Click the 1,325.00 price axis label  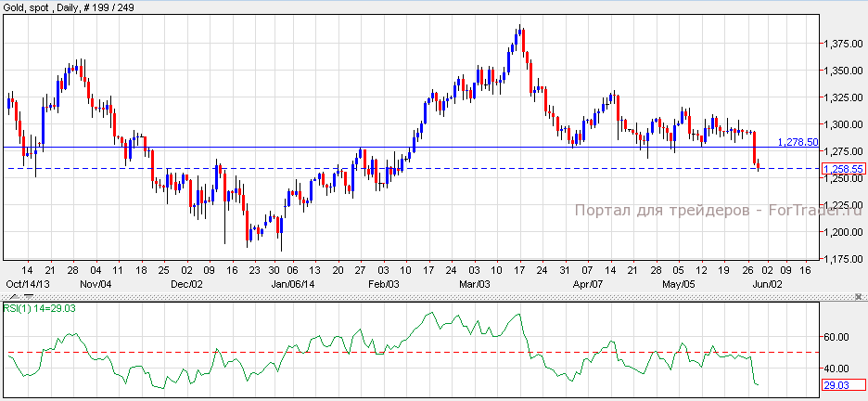[843, 97]
